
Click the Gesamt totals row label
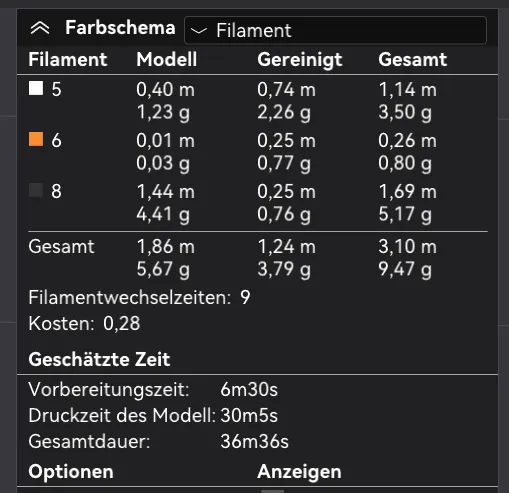[x=61, y=247]
